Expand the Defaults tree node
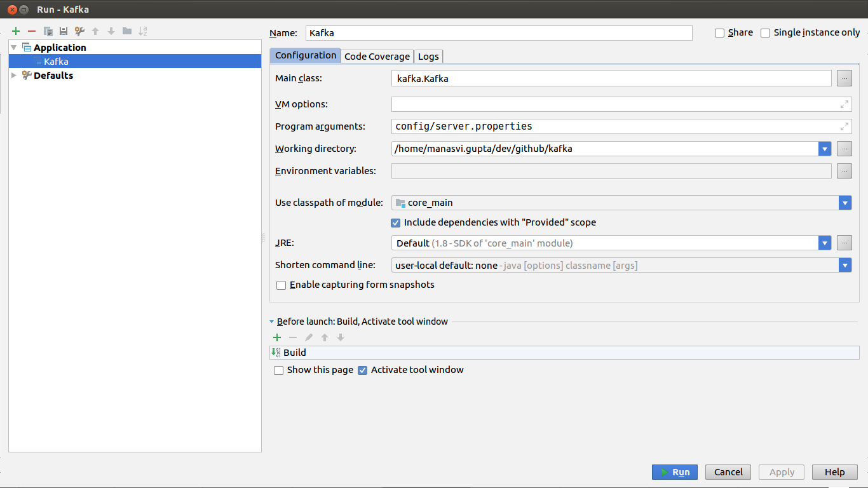This screenshot has width=868, height=488. [x=14, y=75]
